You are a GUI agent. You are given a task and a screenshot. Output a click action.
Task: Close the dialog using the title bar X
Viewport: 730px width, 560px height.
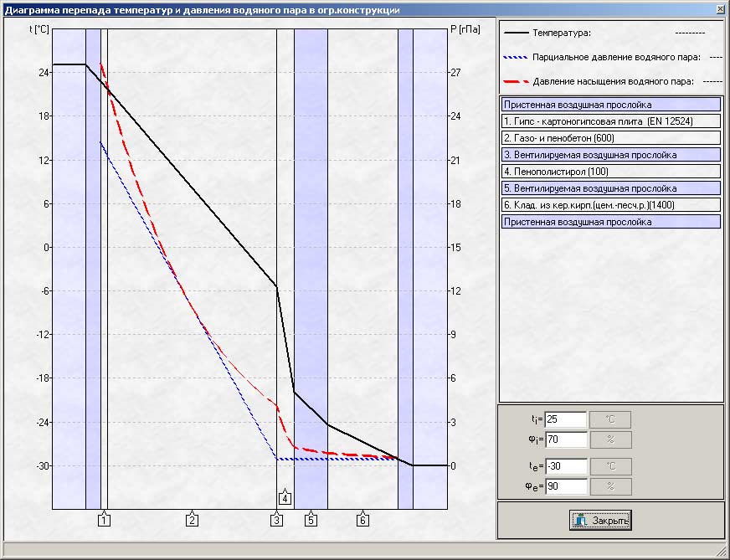click(719, 9)
